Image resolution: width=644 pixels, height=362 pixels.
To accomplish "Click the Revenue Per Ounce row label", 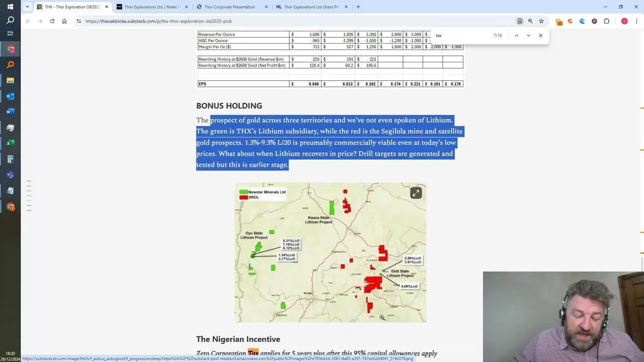I will point(217,34).
